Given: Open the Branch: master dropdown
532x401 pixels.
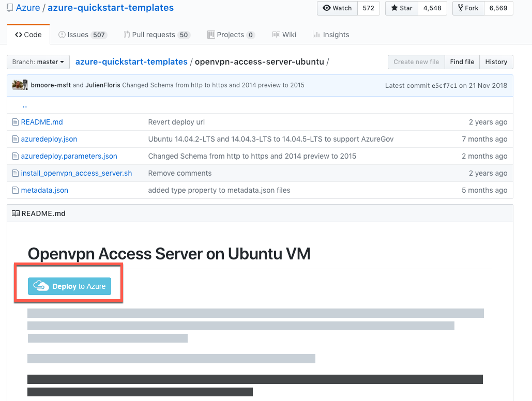Looking at the screenshot, I should coord(38,62).
